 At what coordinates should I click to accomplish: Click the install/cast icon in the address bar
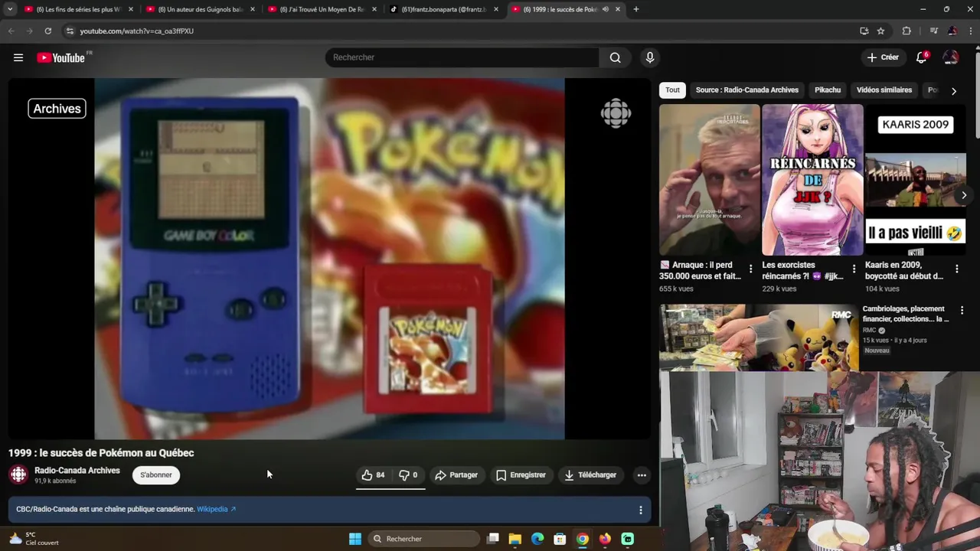point(864,31)
